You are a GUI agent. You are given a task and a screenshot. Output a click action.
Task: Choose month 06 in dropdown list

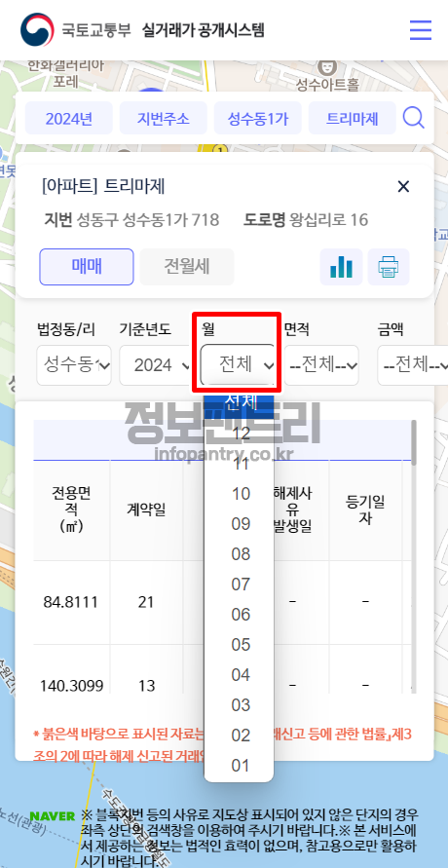(x=239, y=615)
